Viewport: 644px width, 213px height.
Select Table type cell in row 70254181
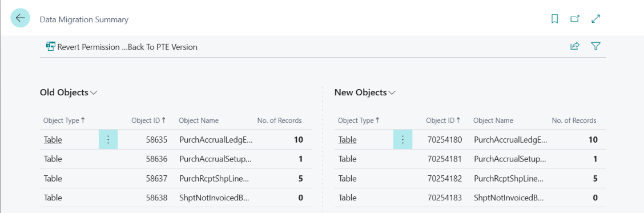348,159
